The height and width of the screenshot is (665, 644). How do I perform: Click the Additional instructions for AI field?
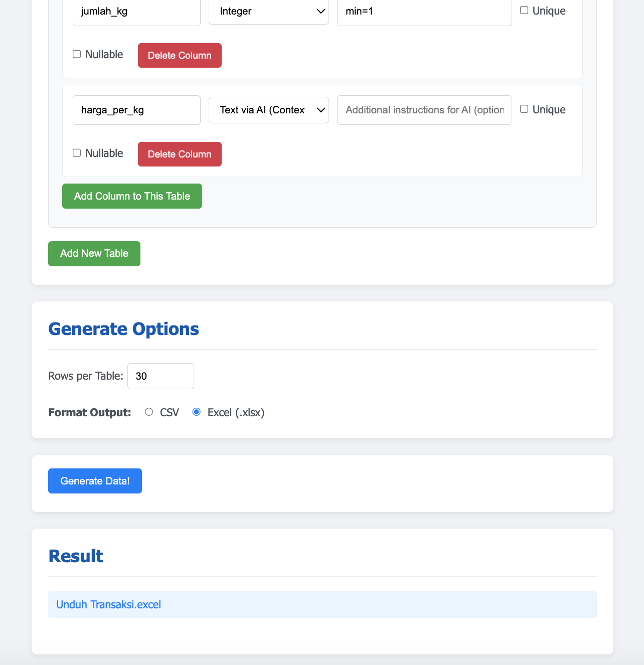click(424, 110)
